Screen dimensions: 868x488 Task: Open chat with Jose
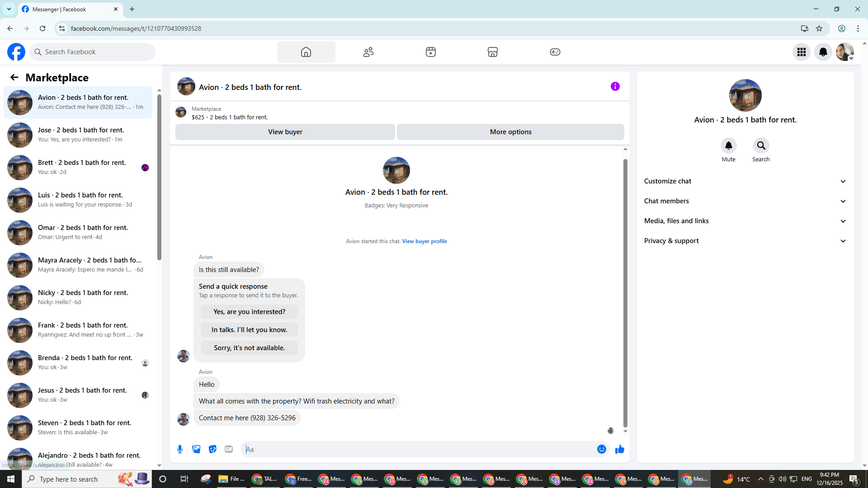point(78,135)
